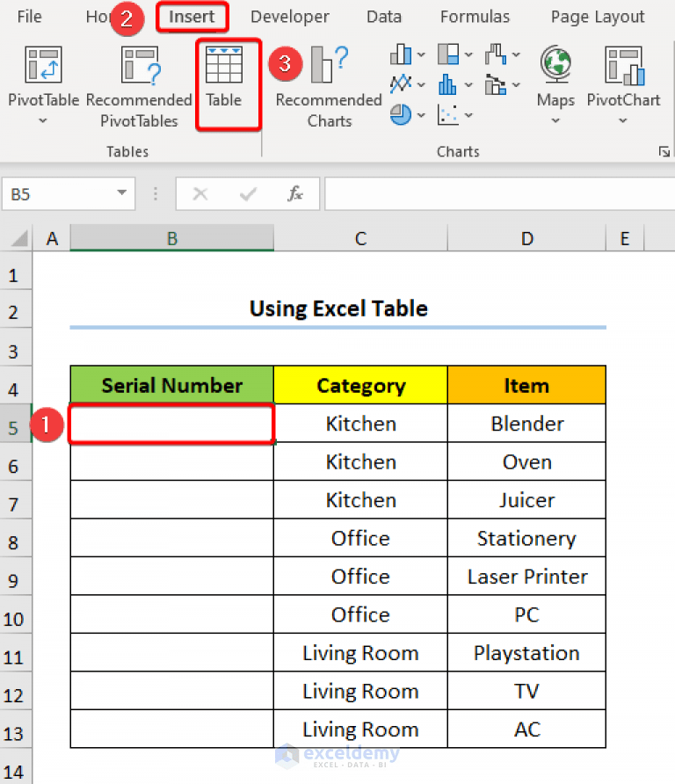The height and width of the screenshot is (784, 675).
Task: Open the Name Box dropdown
Action: click(121, 192)
